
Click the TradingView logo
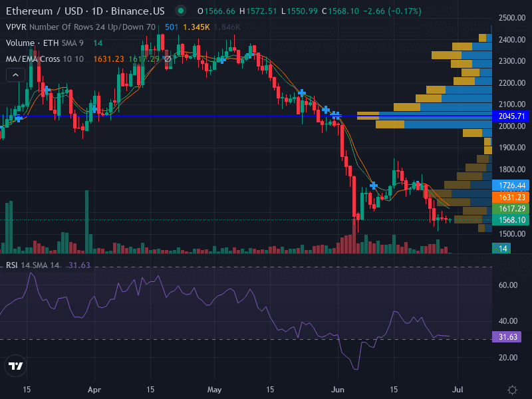pyautogui.click(x=15, y=366)
